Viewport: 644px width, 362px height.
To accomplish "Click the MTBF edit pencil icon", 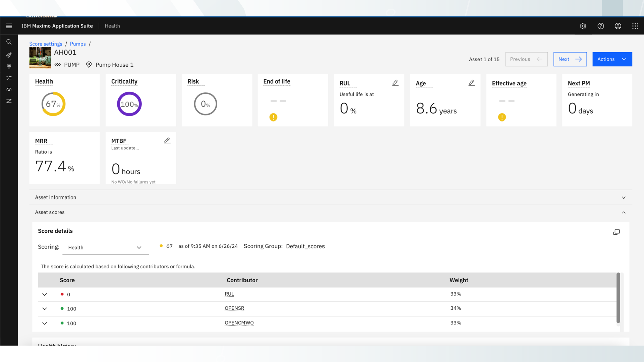I will (167, 141).
